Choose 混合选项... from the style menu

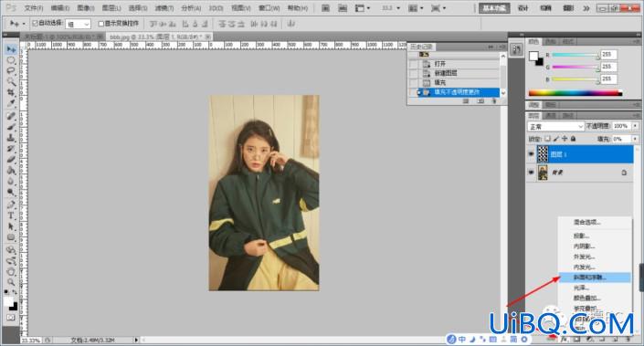[x=595, y=223]
